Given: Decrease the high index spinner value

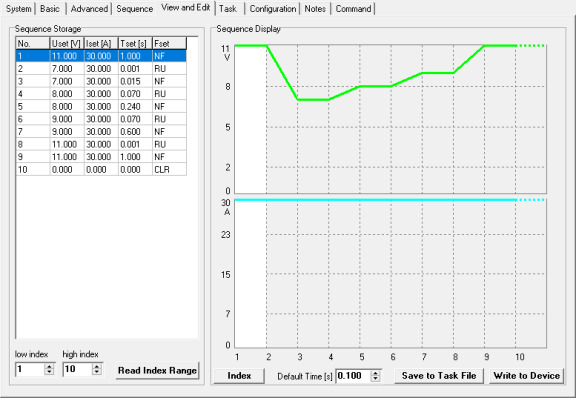Looking at the screenshot, I should point(97,372).
